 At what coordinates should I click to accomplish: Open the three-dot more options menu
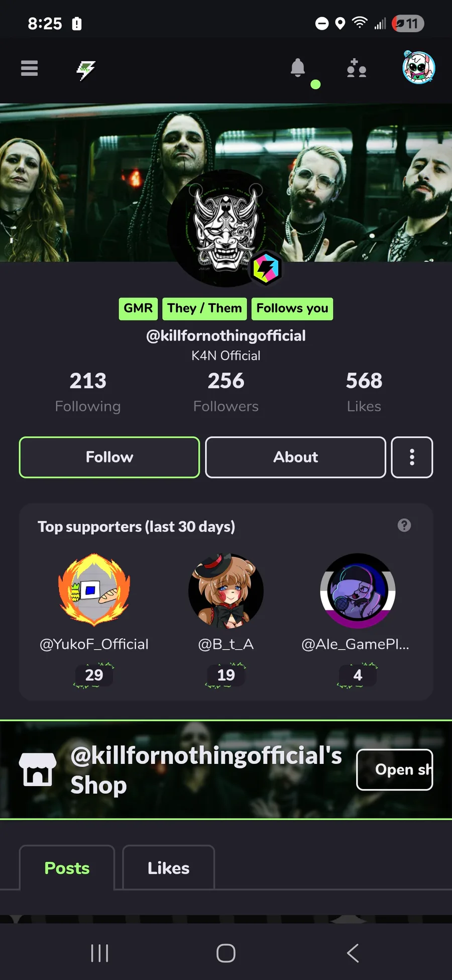pos(412,457)
